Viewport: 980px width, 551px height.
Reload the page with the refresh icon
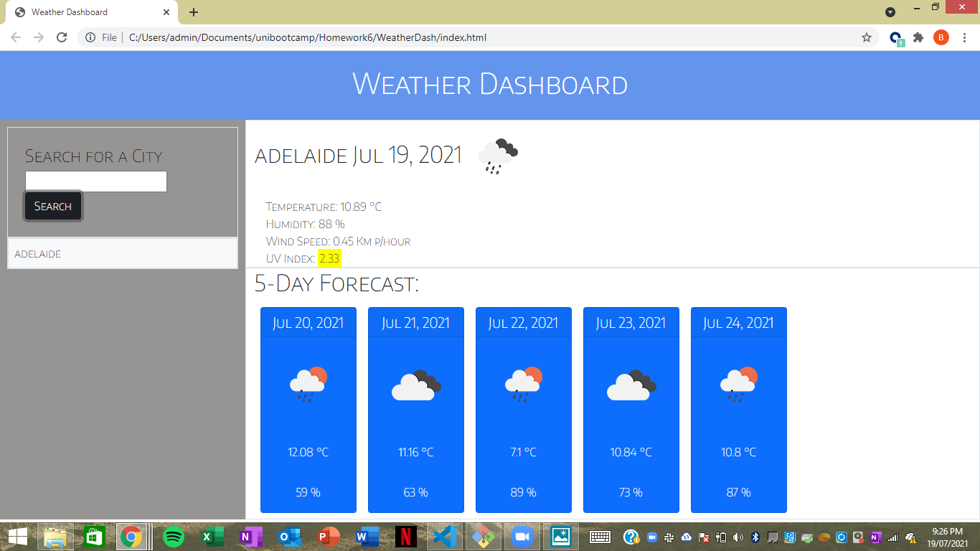(x=61, y=37)
